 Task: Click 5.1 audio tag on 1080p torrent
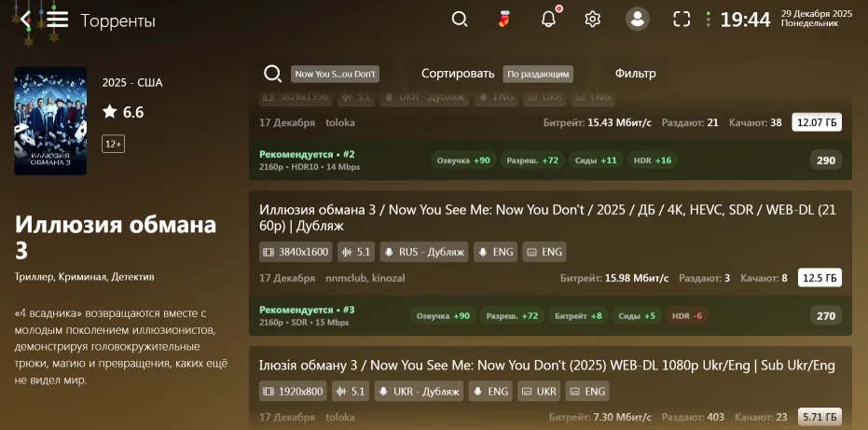(351, 391)
